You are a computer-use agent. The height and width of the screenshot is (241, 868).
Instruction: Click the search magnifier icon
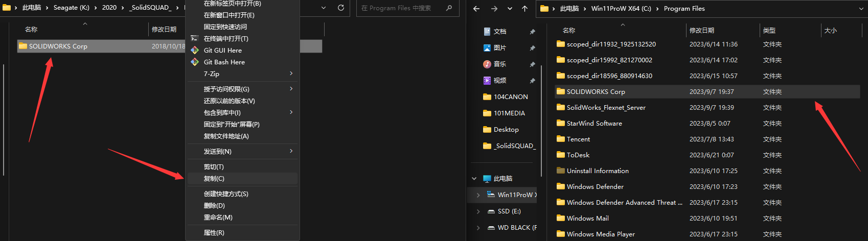tap(449, 8)
